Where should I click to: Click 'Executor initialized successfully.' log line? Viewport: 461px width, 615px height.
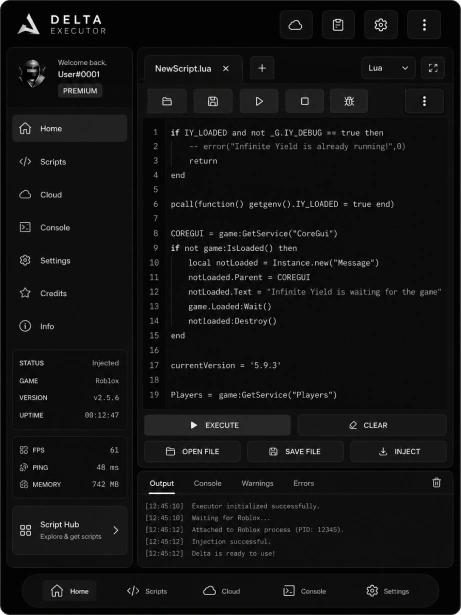pyautogui.click(x=255, y=506)
